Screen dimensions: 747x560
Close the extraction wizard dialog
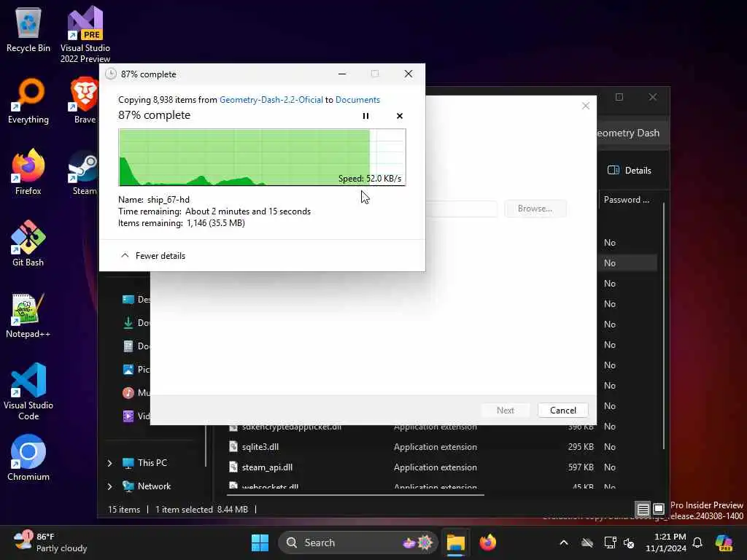pos(586,106)
